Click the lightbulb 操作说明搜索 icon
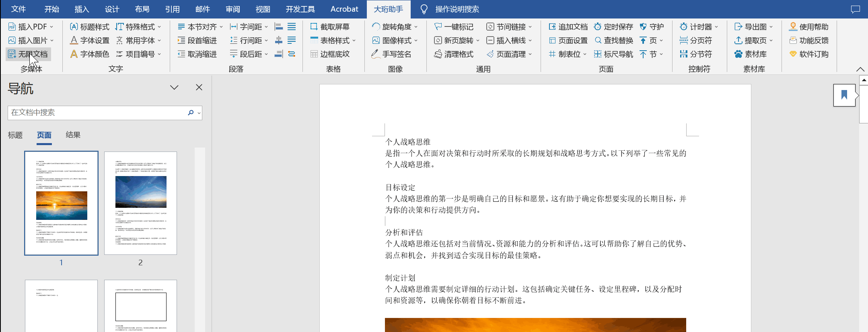This screenshot has width=868, height=332. click(x=424, y=9)
